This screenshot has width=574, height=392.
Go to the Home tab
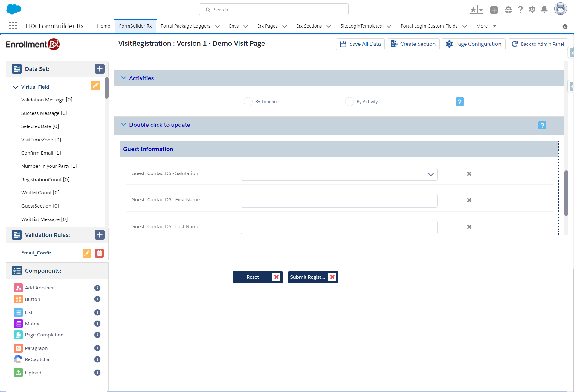103,26
